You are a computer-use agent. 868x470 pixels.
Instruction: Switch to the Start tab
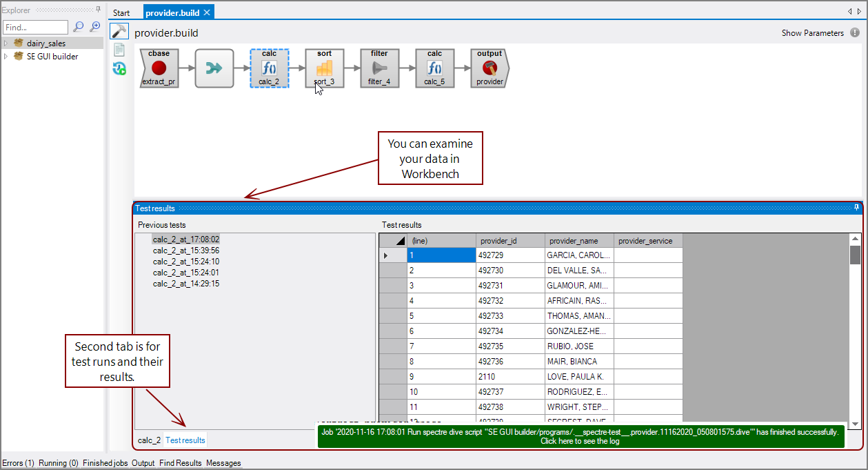[121, 13]
